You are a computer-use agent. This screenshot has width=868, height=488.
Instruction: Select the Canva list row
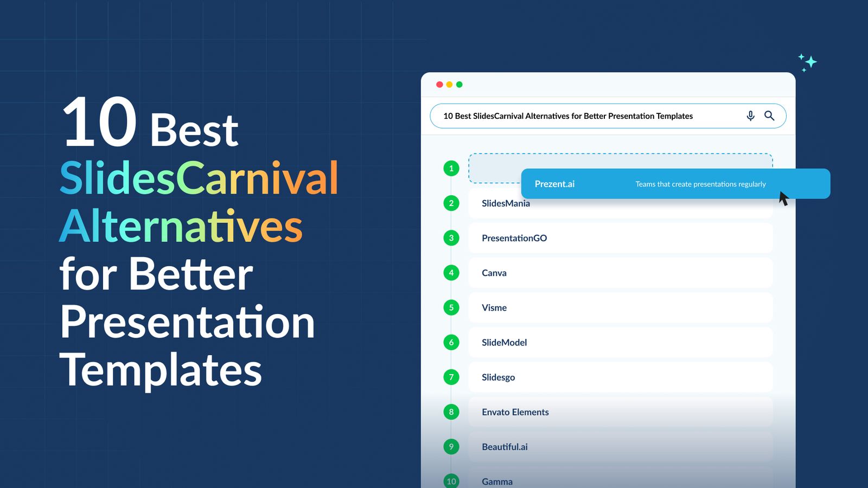pyautogui.click(x=621, y=273)
